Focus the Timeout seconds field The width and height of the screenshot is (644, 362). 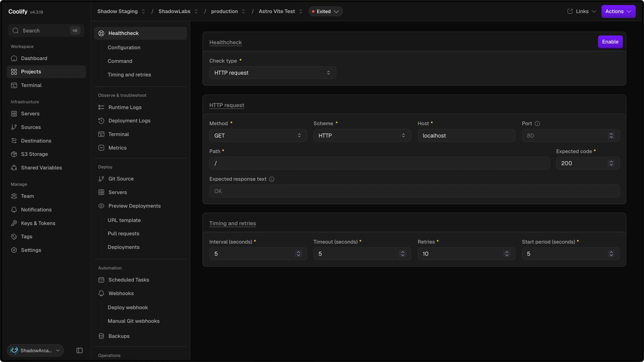(362, 254)
